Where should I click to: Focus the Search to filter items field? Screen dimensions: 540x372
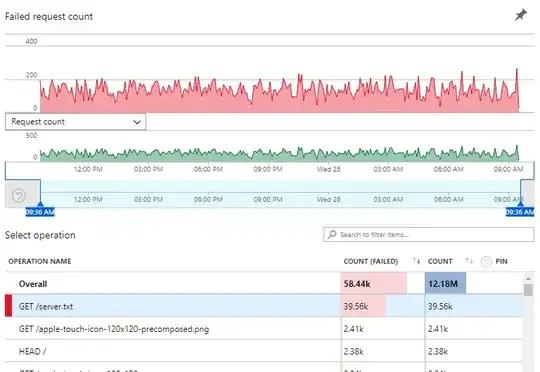pyautogui.click(x=429, y=235)
